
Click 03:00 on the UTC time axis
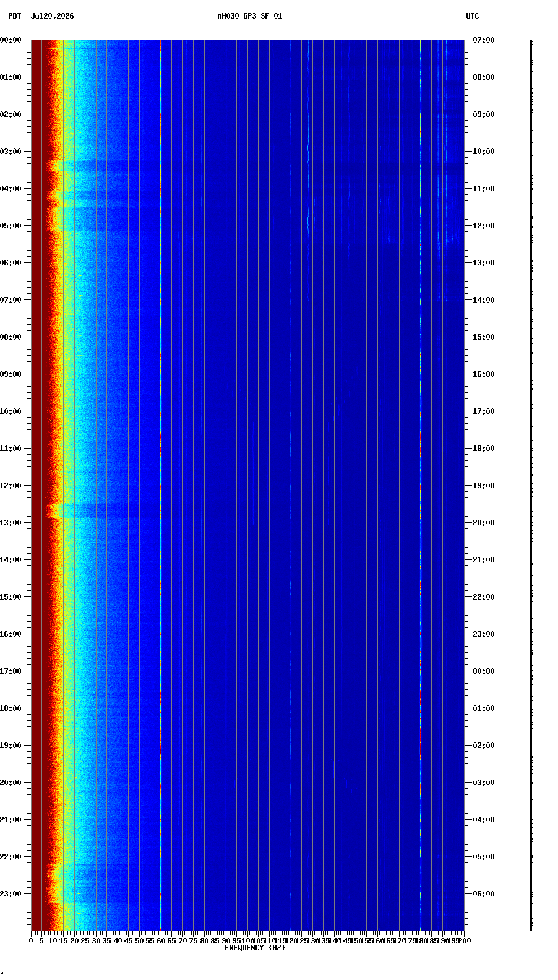[484, 783]
